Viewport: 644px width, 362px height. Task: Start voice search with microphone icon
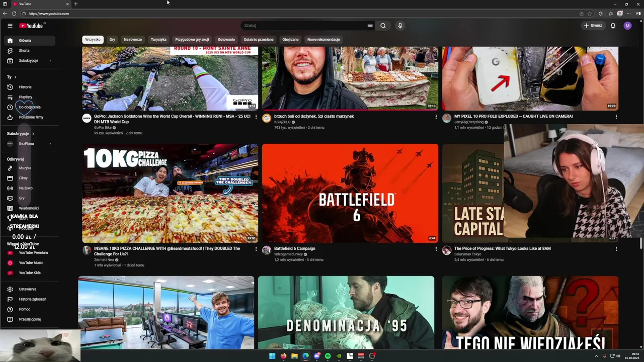coord(400,26)
